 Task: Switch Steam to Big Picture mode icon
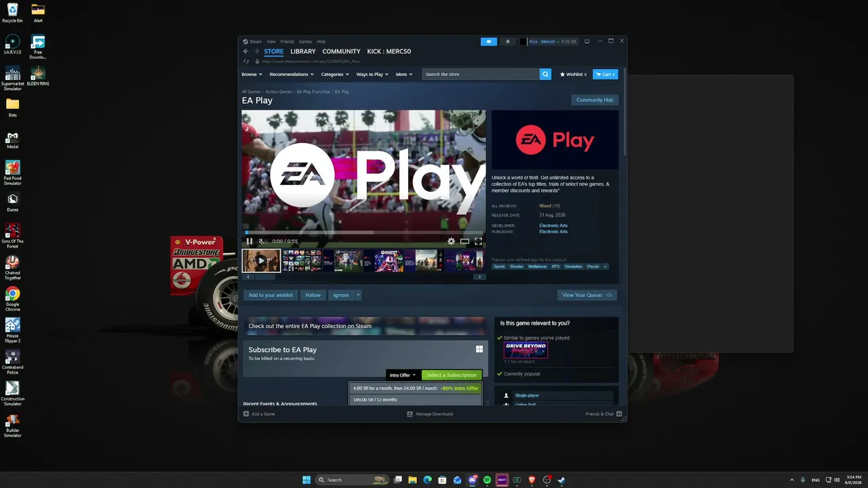tap(587, 41)
